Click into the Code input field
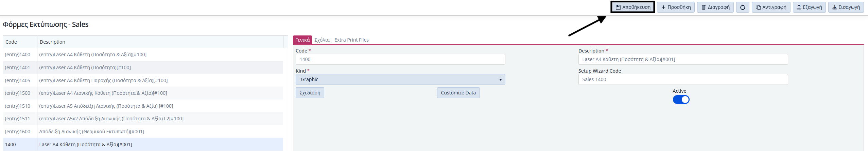This screenshot has height=151, width=868. (x=400, y=59)
